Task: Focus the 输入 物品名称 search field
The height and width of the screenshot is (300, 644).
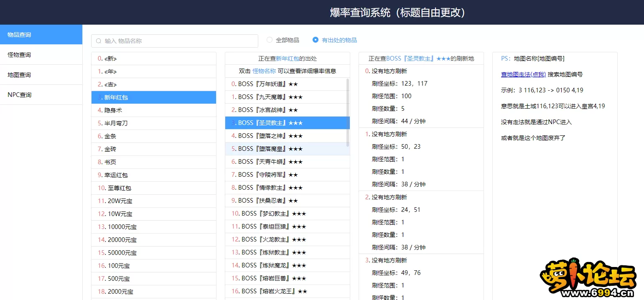Action: (175, 41)
